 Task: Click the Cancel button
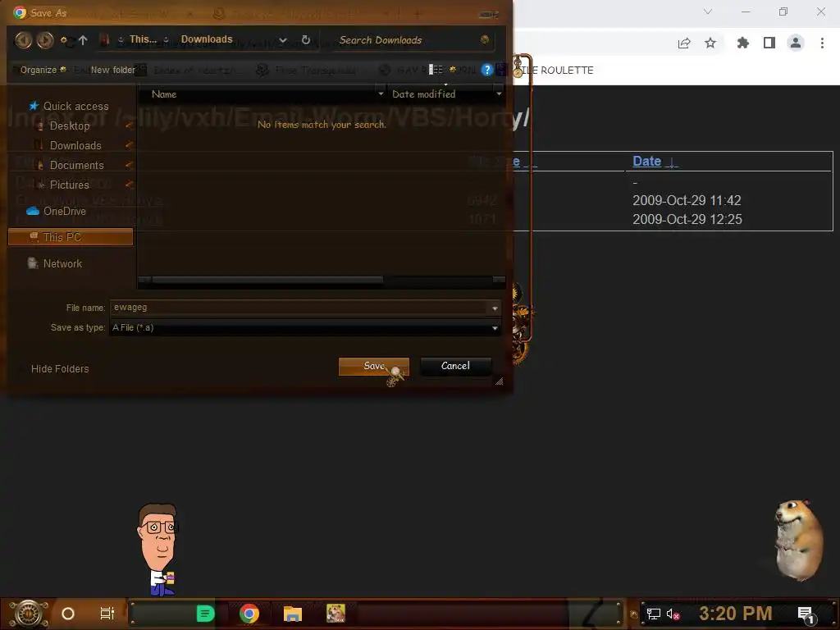(x=455, y=366)
